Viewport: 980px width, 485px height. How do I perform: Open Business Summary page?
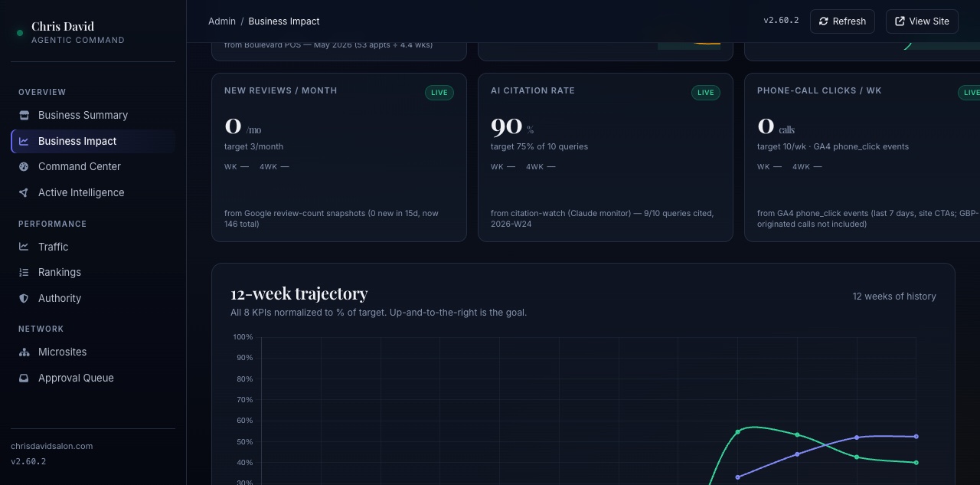[93, 115]
